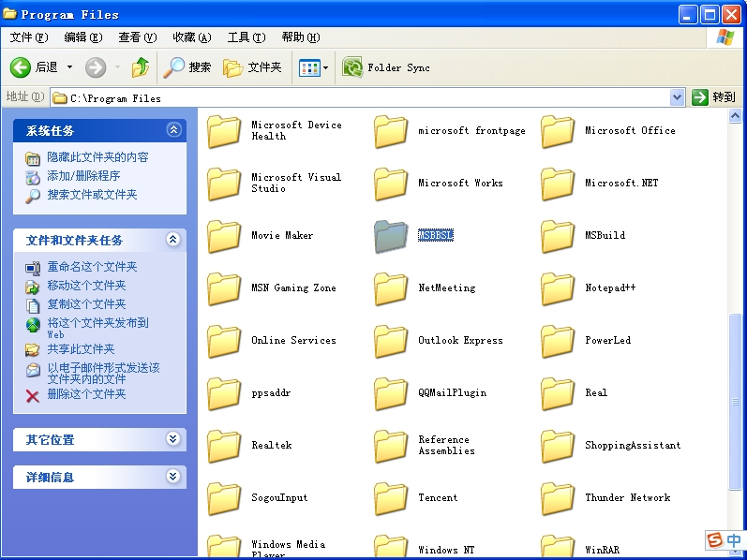The width and height of the screenshot is (747, 560).
Task: Open the address bar dropdown arrow
Action: 678,97
